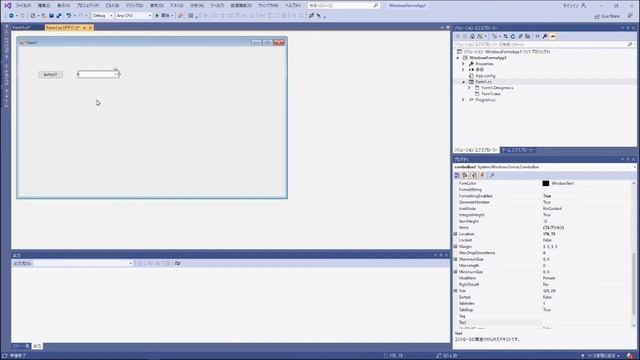This screenshot has width=640, height=360.
Task: Open the View menu
Action: coord(64,6)
